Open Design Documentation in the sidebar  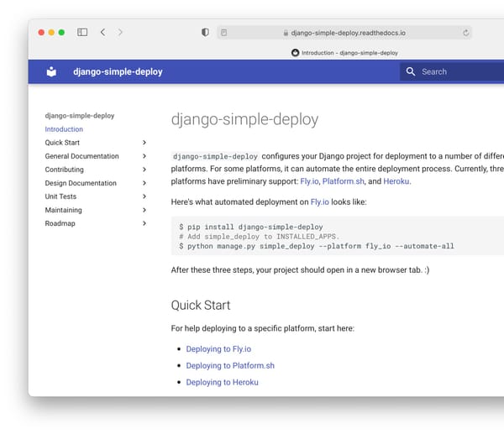click(81, 183)
